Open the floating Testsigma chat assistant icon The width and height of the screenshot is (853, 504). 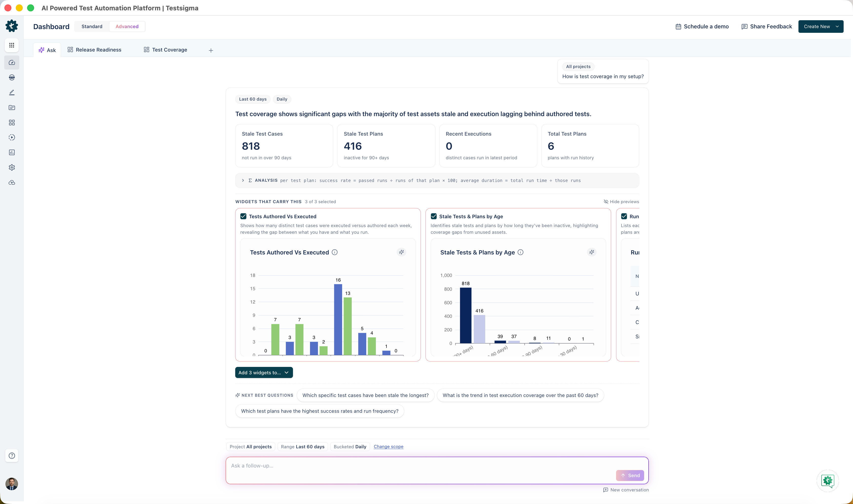pyautogui.click(x=828, y=481)
